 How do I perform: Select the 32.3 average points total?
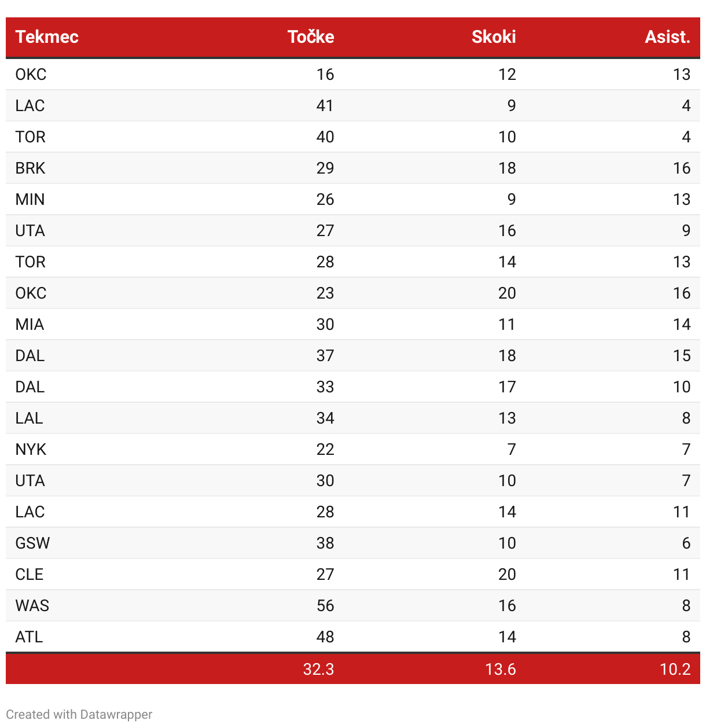pos(319,670)
